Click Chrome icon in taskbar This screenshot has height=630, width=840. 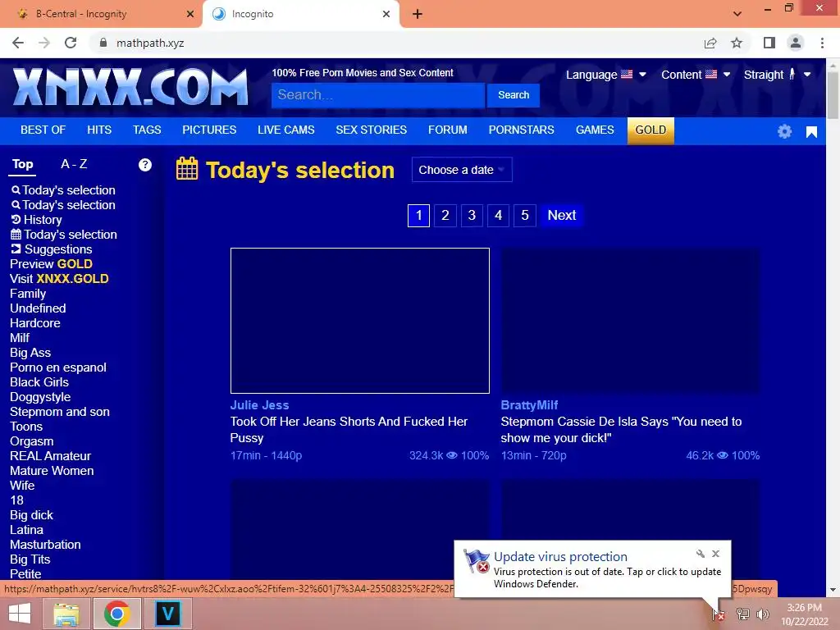point(116,614)
